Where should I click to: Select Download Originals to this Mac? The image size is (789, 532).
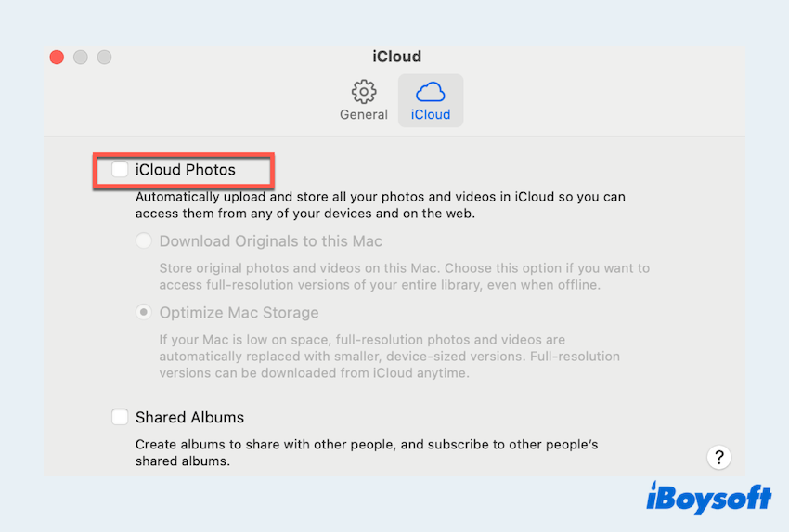pyautogui.click(x=144, y=240)
